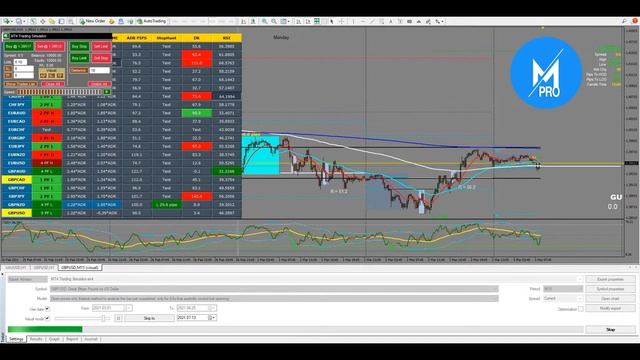Click the red Sell @ market button
640x360 pixels.
tap(50, 47)
